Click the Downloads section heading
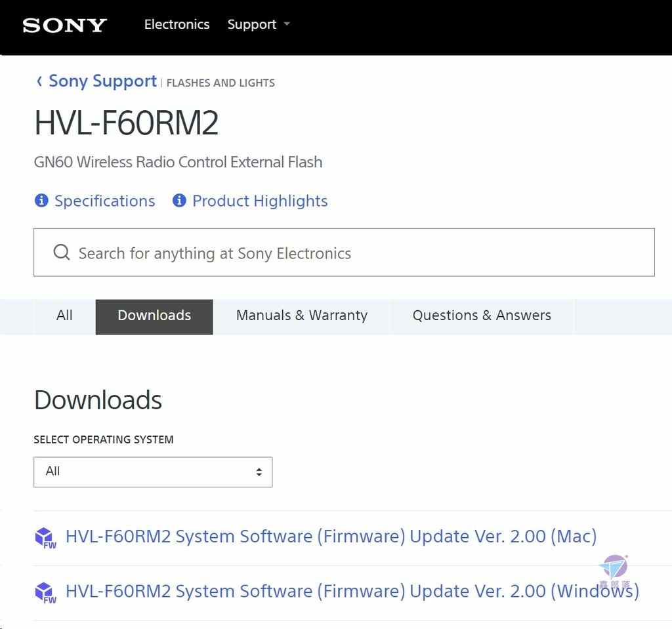This screenshot has width=672, height=629. [x=98, y=399]
